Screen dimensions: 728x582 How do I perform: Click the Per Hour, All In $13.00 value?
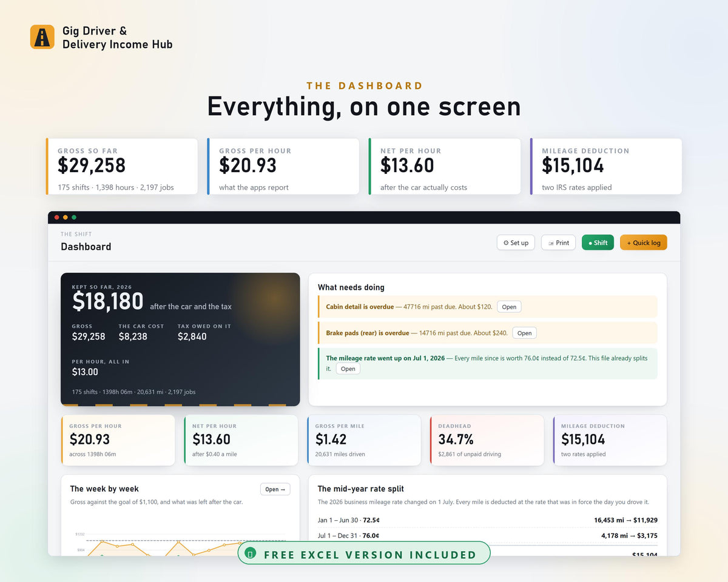[85, 372]
